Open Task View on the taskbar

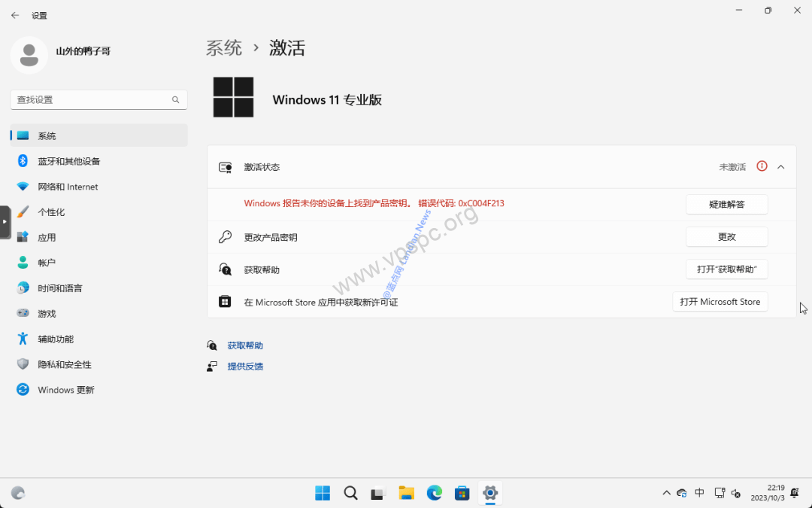(378, 493)
